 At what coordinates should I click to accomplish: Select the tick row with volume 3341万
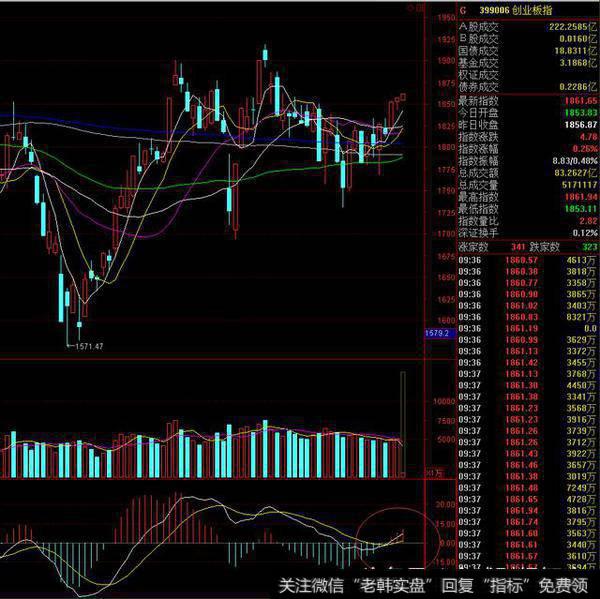click(528, 397)
